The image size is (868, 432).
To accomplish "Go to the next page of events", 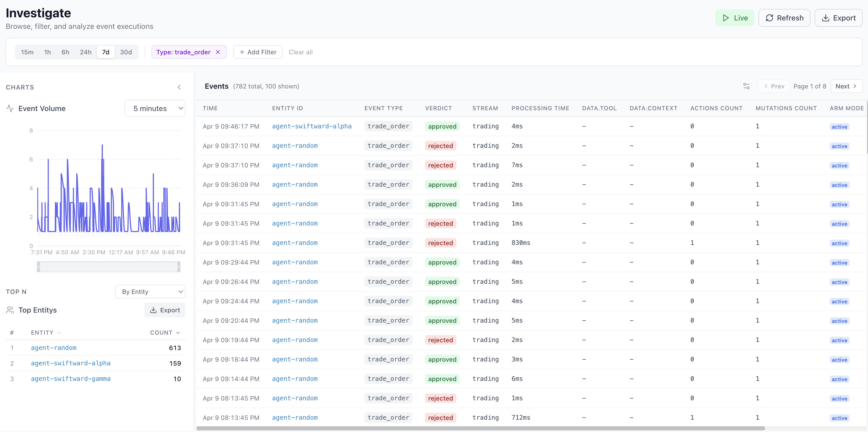I will pyautogui.click(x=846, y=86).
